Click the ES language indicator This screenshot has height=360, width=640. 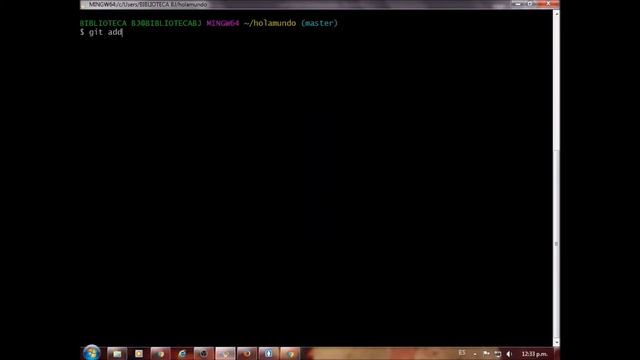(462, 353)
